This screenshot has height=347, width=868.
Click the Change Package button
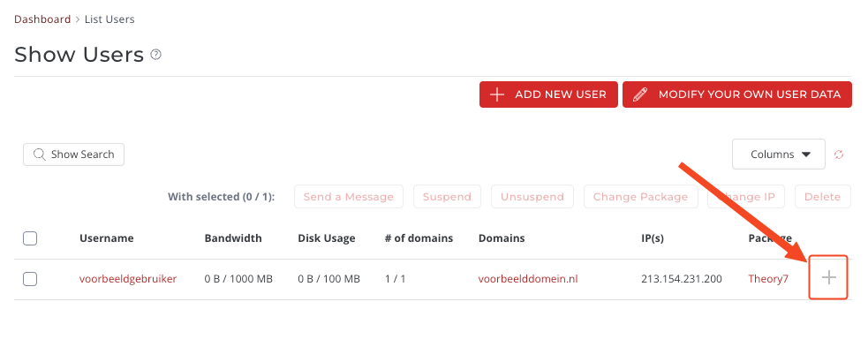pos(640,197)
